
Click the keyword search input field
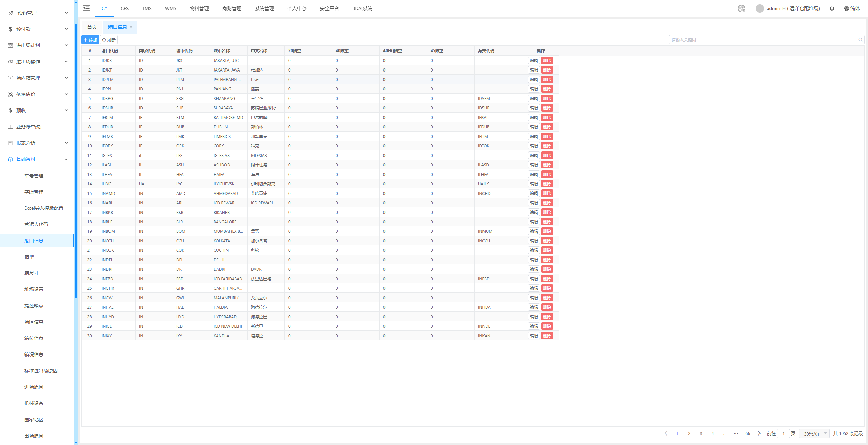763,40
